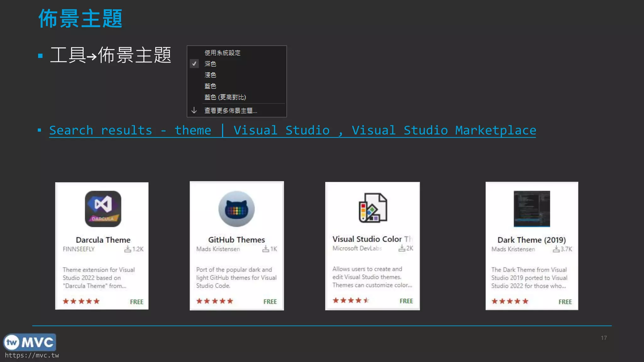The width and height of the screenshot is (644, 362).
Task: Click the checkmark next to 深色
Action: (194, 64)
